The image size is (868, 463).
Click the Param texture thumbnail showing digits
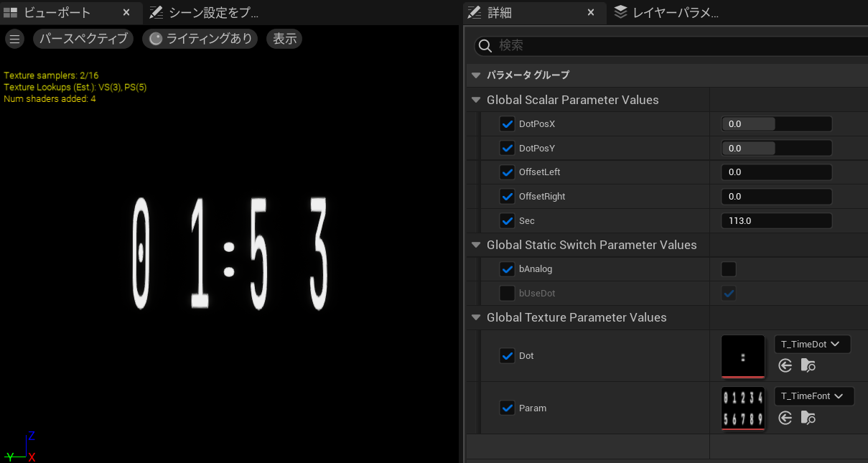(x=742, y=408)
